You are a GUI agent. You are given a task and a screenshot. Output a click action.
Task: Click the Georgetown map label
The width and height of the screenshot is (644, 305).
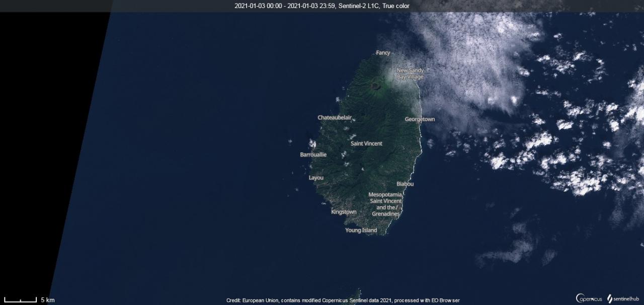click(x=420, y=119)
